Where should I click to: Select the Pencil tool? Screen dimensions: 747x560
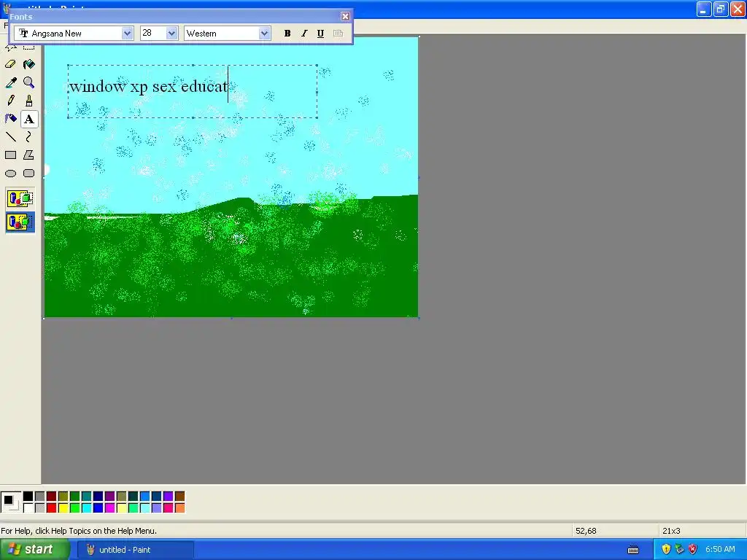click(x=10, y=101)
